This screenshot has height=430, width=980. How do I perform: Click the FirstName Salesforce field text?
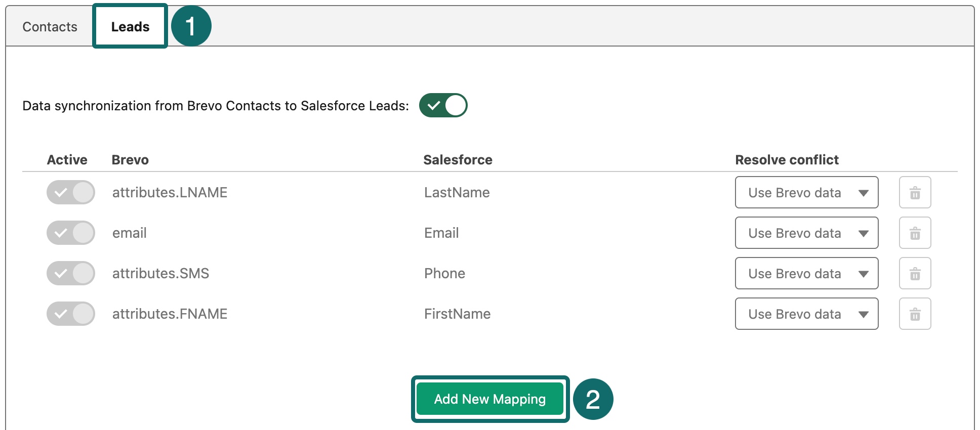point(457,314)
